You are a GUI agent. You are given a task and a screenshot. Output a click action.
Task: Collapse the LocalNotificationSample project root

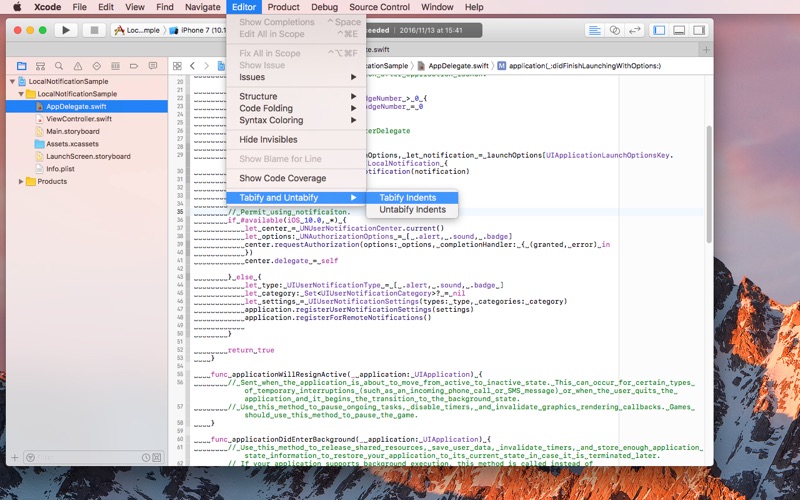[x=12, y=81]
